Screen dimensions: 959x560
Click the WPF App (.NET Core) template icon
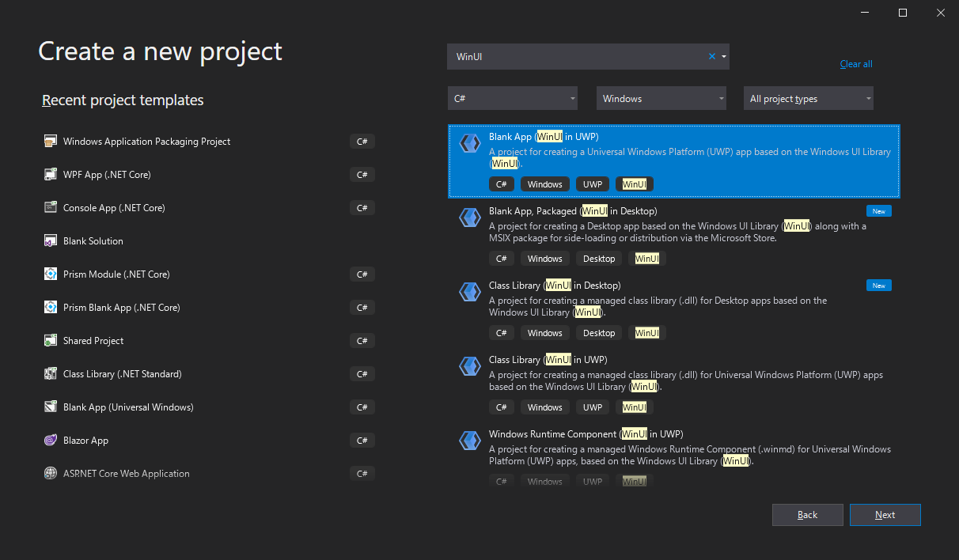51,174
